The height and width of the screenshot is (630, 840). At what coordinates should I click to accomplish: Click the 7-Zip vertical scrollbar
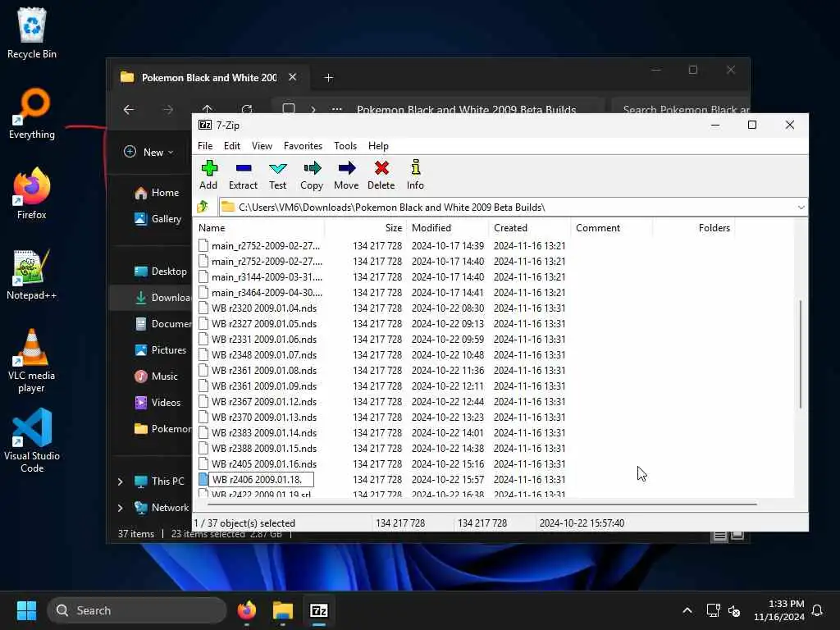(801, 354)
